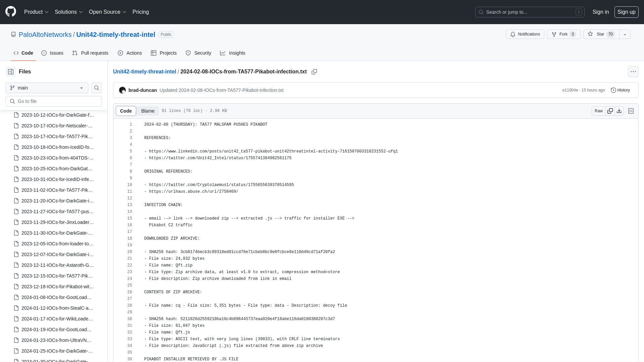Viewport: 644px width, 362px height.
Task: Switch to the Blame view
Action: click(x=148, y=111)
